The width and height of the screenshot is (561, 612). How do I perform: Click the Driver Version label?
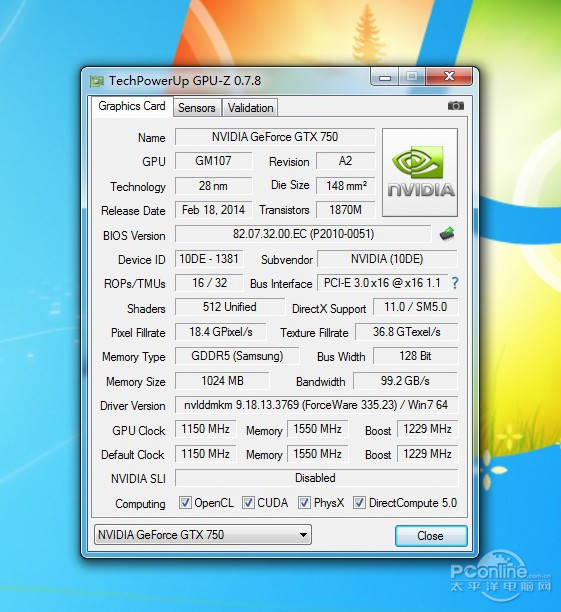pyautogui.click(x=133, y=406)
